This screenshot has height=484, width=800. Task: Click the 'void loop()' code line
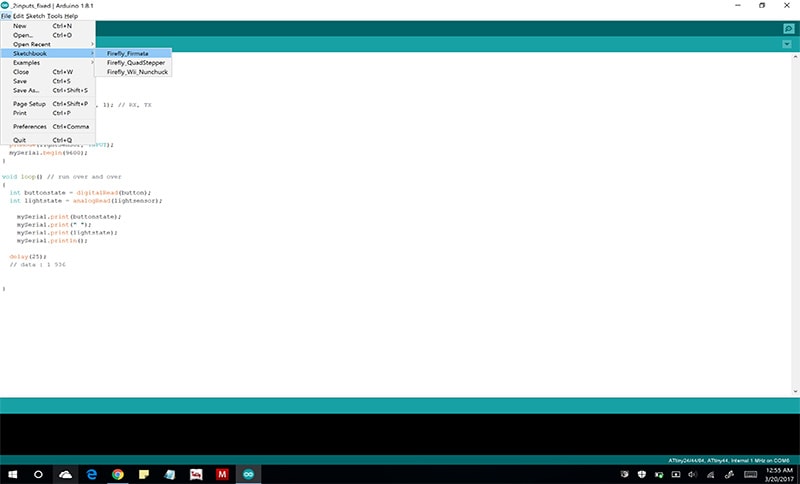pyautogui.click(x=62, y=176)
